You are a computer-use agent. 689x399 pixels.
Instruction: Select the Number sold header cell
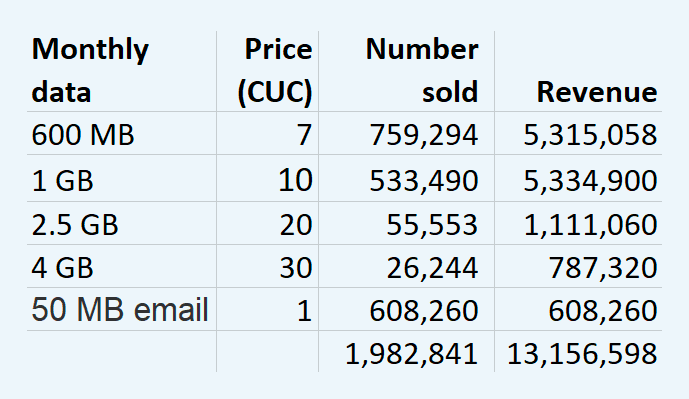tap(406, 71)
